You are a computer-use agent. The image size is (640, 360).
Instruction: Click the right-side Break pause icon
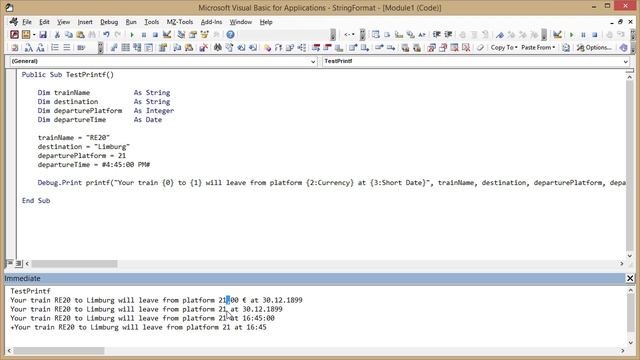point(583,35)
